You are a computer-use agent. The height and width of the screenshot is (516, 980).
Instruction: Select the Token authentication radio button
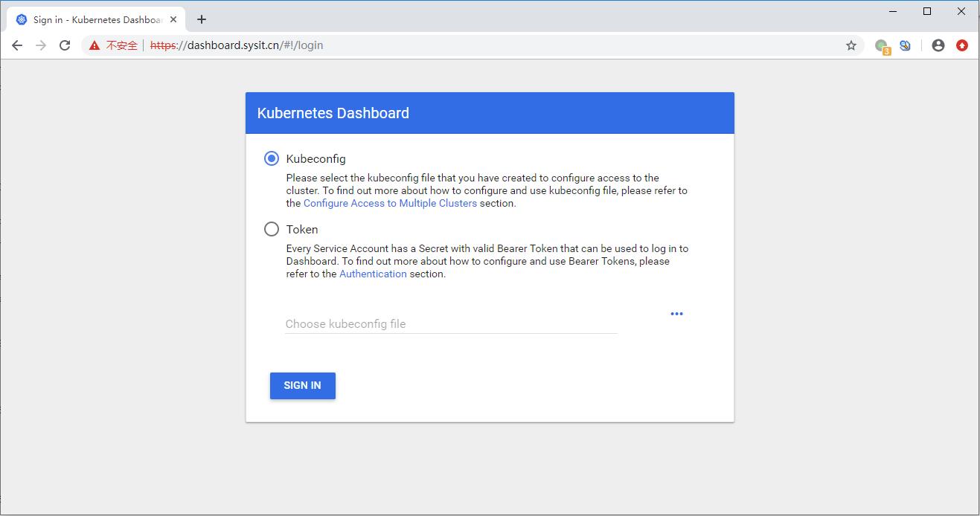pyautogui.click(x=272, y=229)
